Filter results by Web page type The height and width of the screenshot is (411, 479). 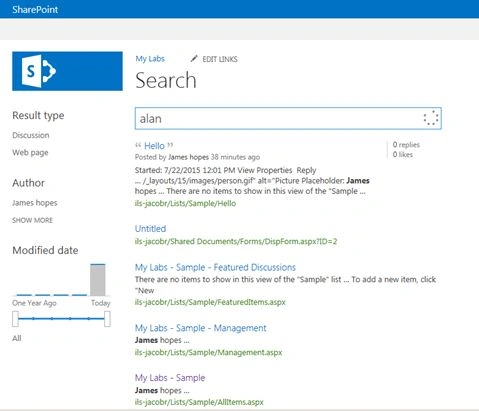[x=30, y=152]
